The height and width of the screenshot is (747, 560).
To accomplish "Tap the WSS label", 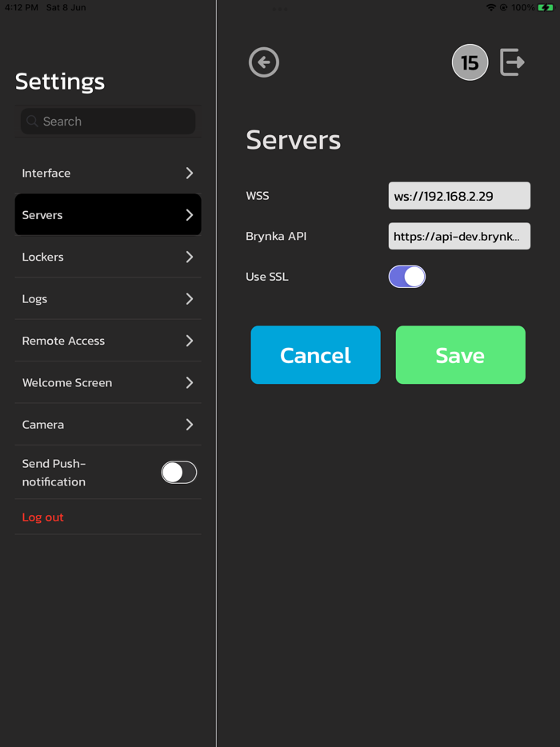I will click(x=258, y=196).
